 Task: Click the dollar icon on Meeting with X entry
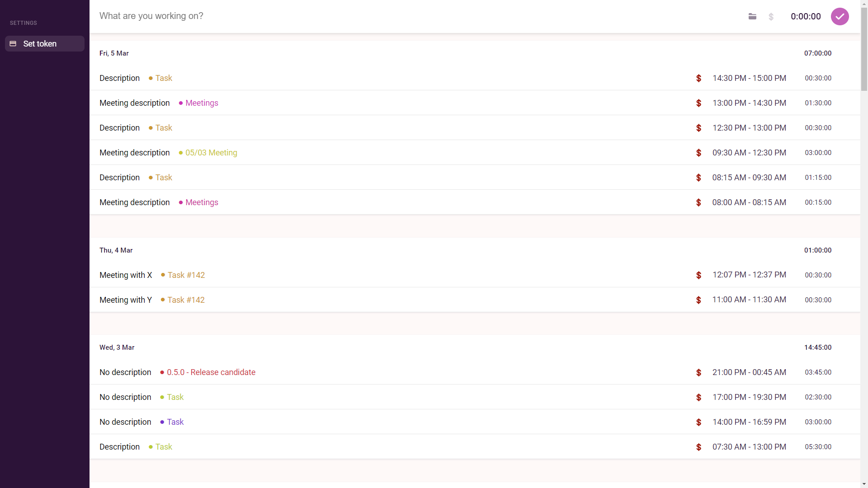698,275
